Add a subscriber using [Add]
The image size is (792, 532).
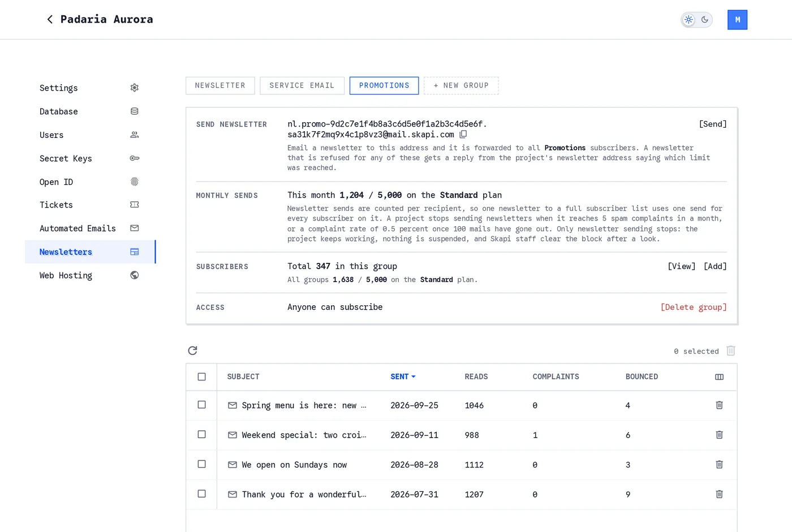coord(715,266)
